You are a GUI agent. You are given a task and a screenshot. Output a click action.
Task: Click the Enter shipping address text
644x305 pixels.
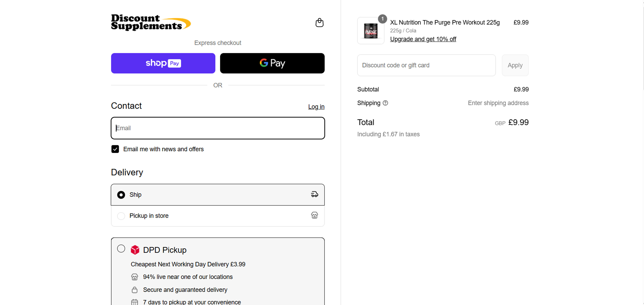498,103
